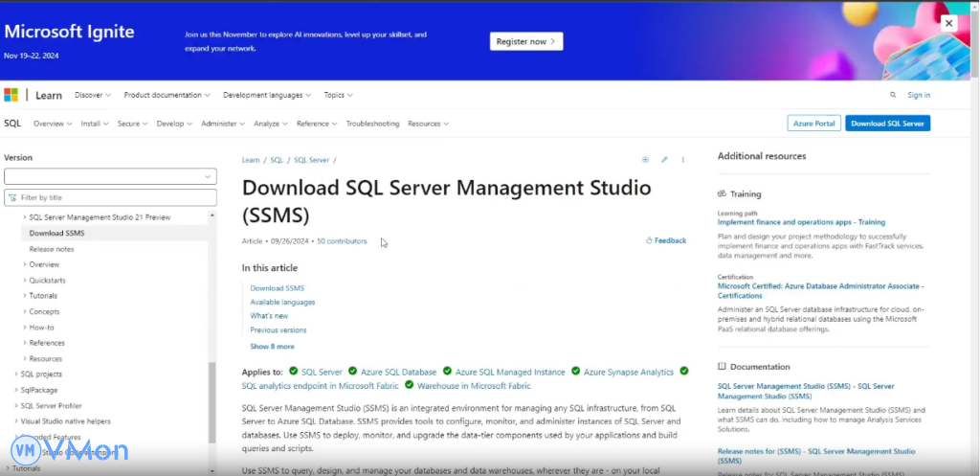The height and width of the screenshot is (476, 980).
Task: Click inside the Filter by title field
Action: [115, 197]
